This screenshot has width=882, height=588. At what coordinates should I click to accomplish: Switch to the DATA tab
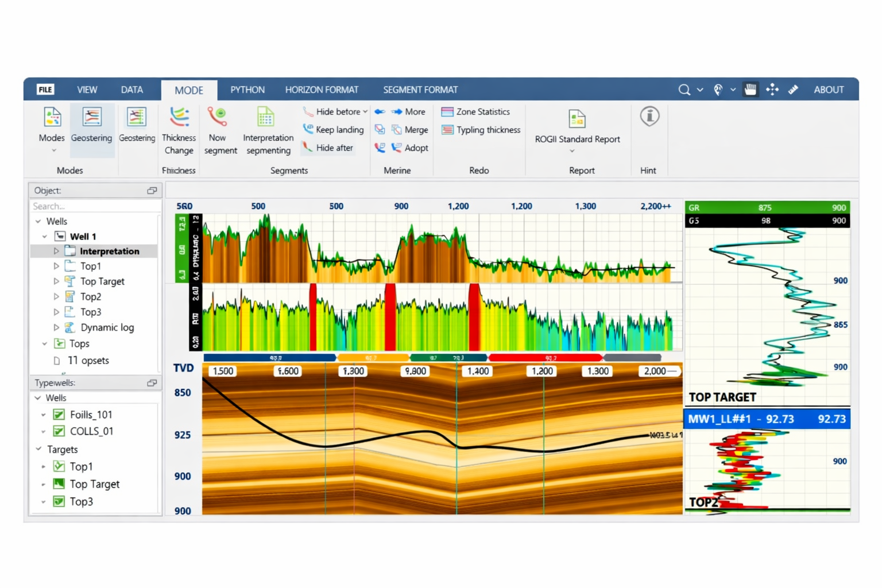click(132, 90)
